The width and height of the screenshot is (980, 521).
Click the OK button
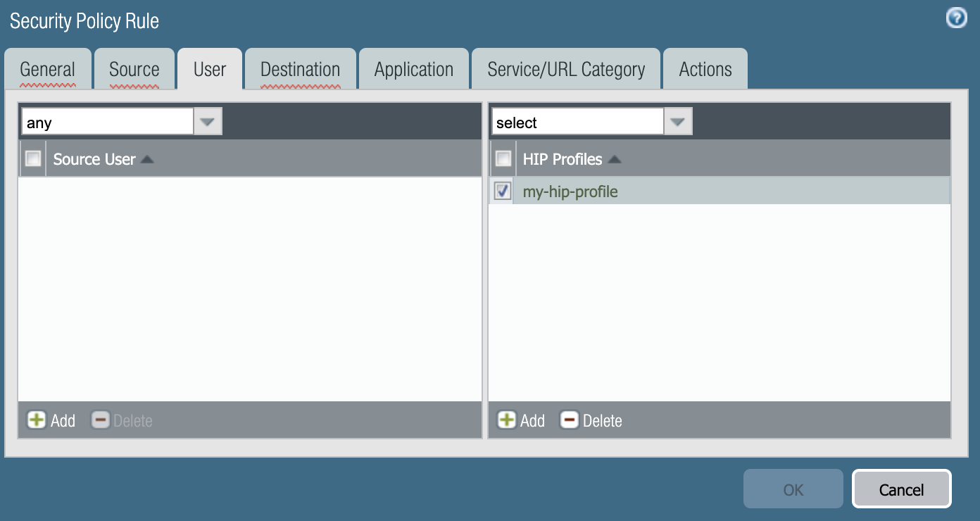pyautogui.click(x=793, y=489)
